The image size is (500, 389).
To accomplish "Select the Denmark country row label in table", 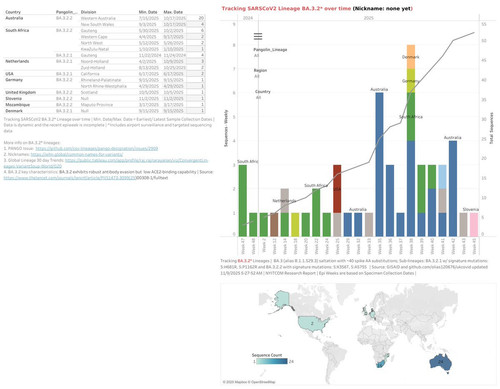I will coord(14,111).
